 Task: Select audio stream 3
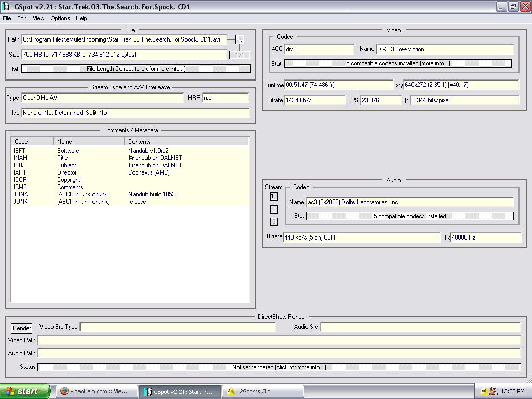274,222
